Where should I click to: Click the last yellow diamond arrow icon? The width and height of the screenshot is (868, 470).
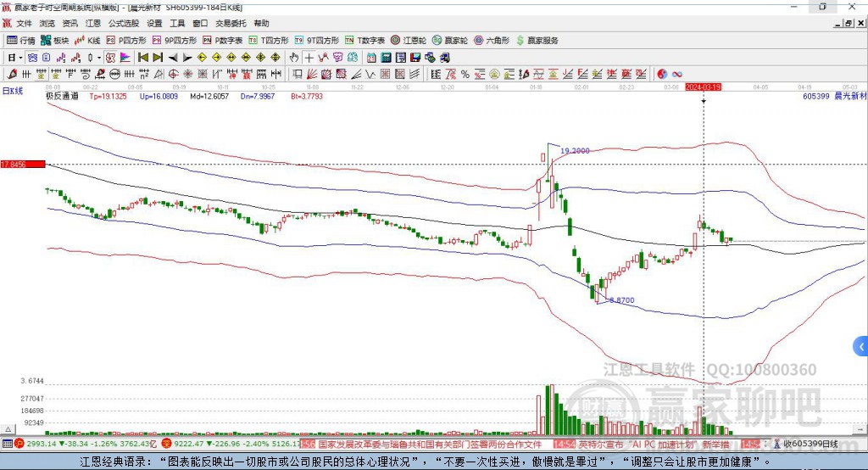coord(275,58)
